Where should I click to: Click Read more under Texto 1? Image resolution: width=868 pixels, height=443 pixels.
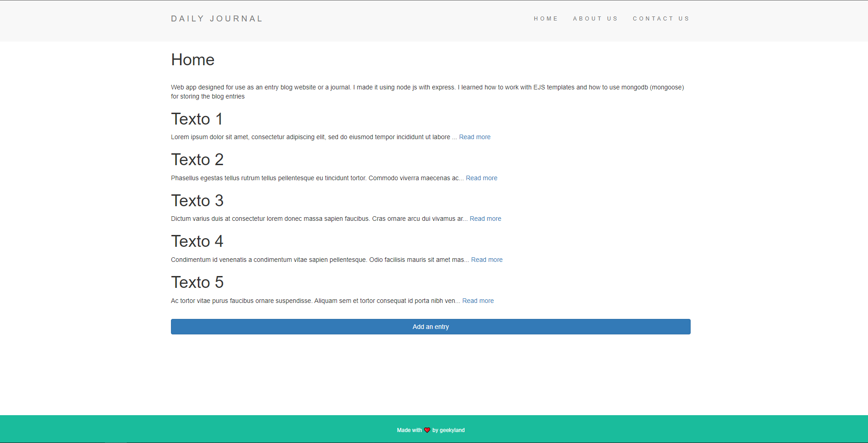[x=475, y=137]
